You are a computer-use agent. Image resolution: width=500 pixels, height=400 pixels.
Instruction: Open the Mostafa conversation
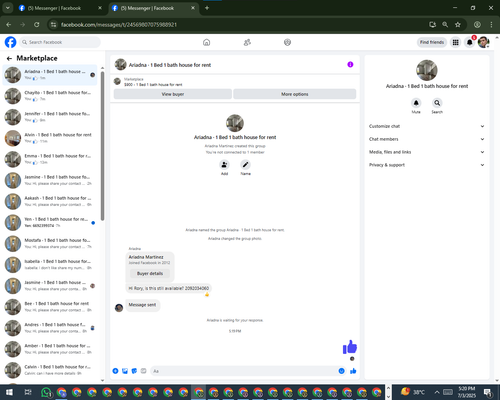coord(50,243)
